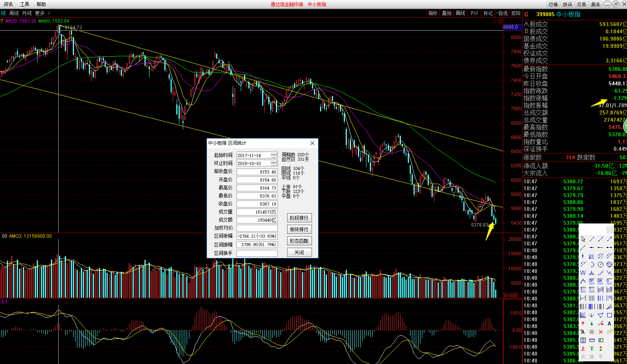Screen dimensions: 627x364
Task: Click the red 上 marker icon
Action: pyautogui.click(x=583, y=348)
